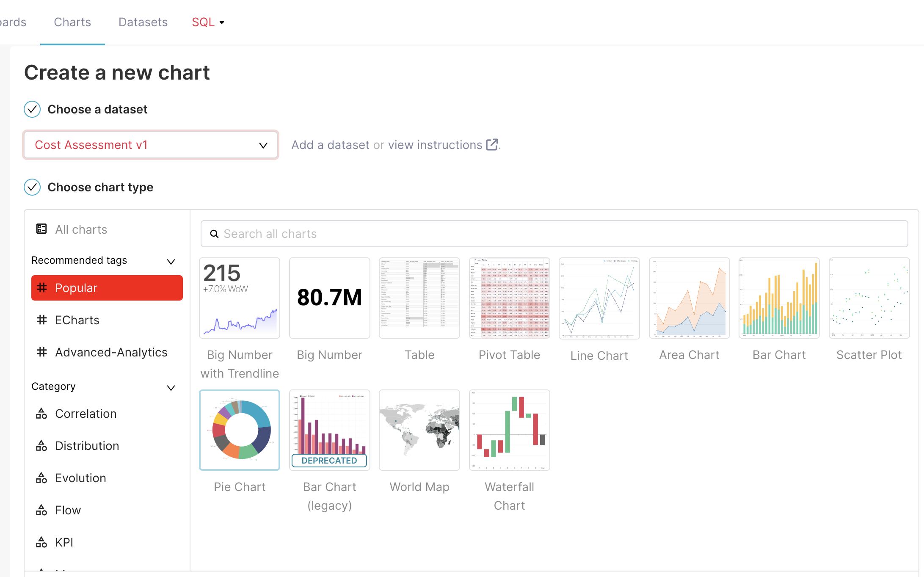Click the All charts grid icon
The height and width of the screenshot is (577, 924).
click(x=41, y=229)
